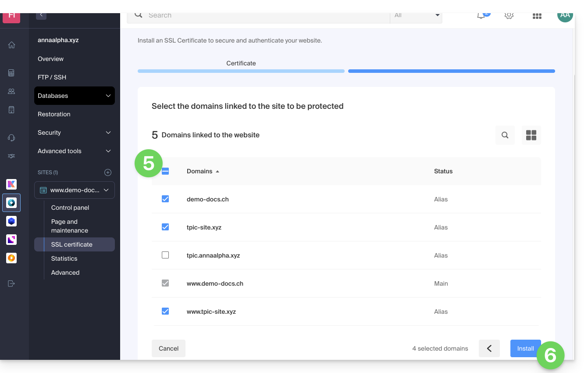Screen dimensions: 588x373
Task: Click the Install button
Action: 525,348
